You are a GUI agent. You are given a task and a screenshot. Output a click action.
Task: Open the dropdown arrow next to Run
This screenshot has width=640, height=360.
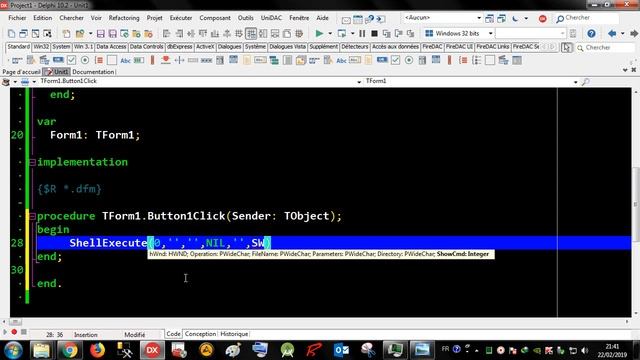click(329, 33)
